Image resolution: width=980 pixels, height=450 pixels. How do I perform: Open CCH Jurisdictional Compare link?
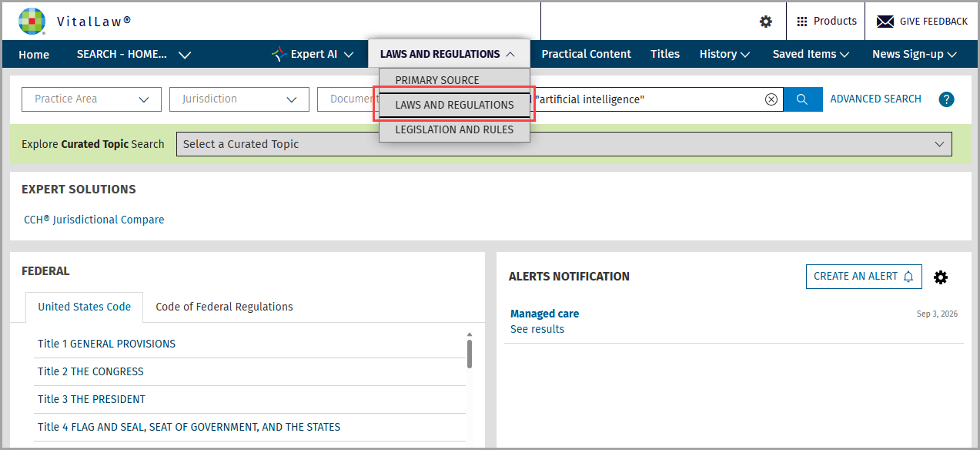(x=94, y=220)
